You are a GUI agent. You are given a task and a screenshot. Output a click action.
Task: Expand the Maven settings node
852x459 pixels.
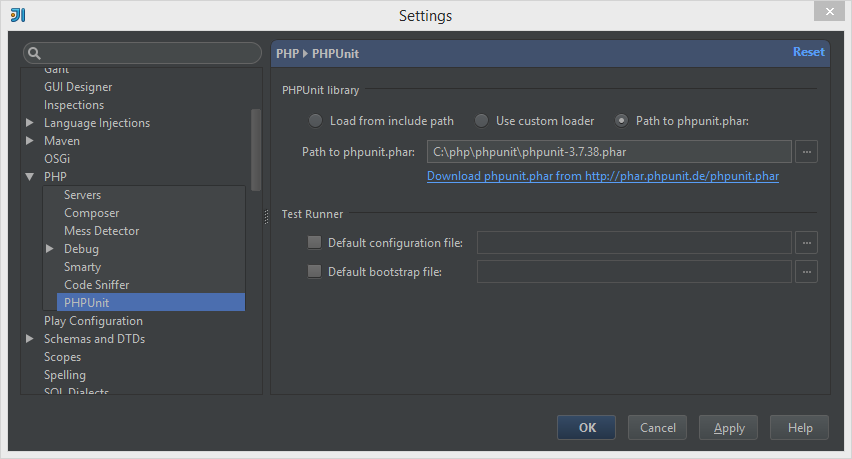click(x=30, y=141)
